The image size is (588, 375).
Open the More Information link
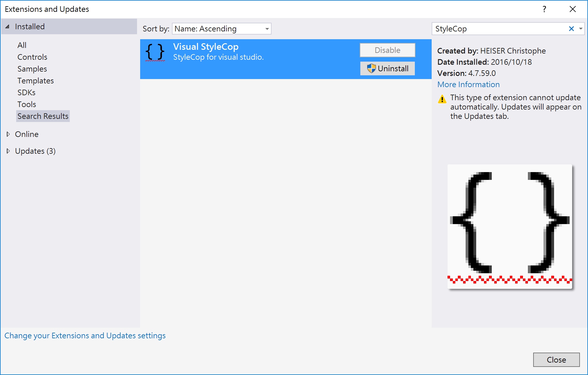pyautogui.click(x=468, y=84)
